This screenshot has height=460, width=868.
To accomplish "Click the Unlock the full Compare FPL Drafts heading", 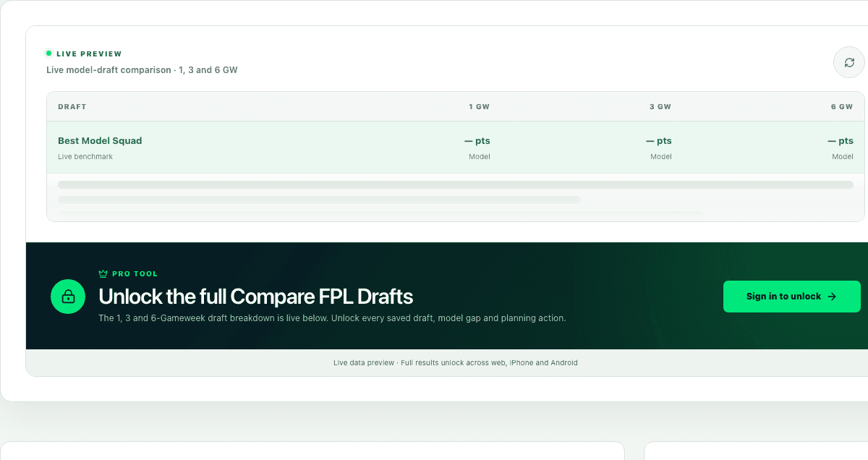I will point(256,297).
